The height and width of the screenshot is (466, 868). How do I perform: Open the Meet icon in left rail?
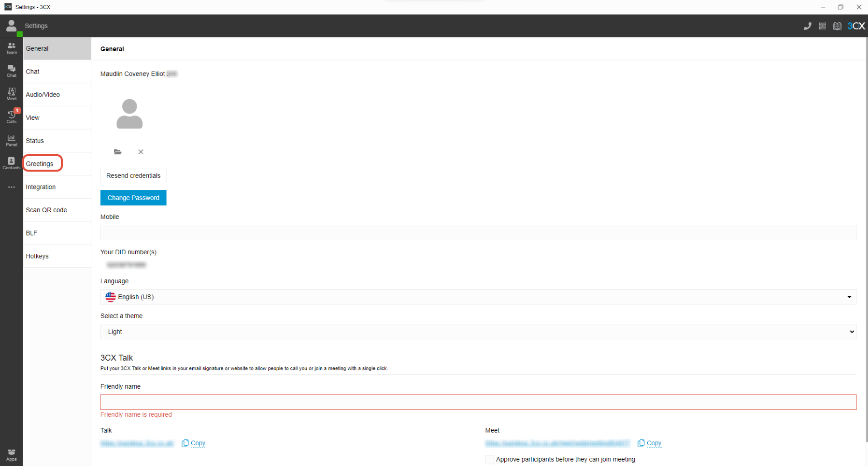pyautogui.click(x=12, y=94)
